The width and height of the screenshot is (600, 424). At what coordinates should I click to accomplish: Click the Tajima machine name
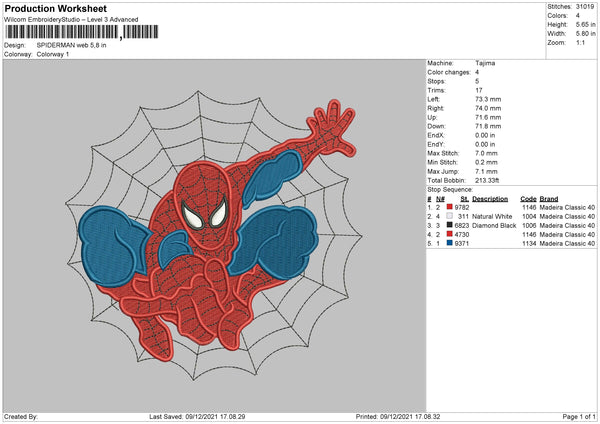coord(484,63)
